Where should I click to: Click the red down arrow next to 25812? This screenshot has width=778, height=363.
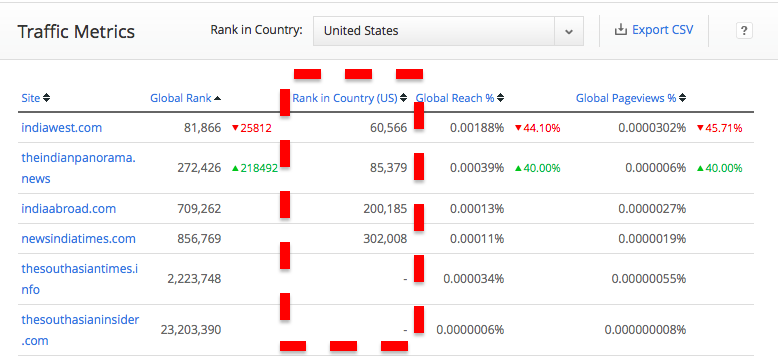[x=235, y=128]
